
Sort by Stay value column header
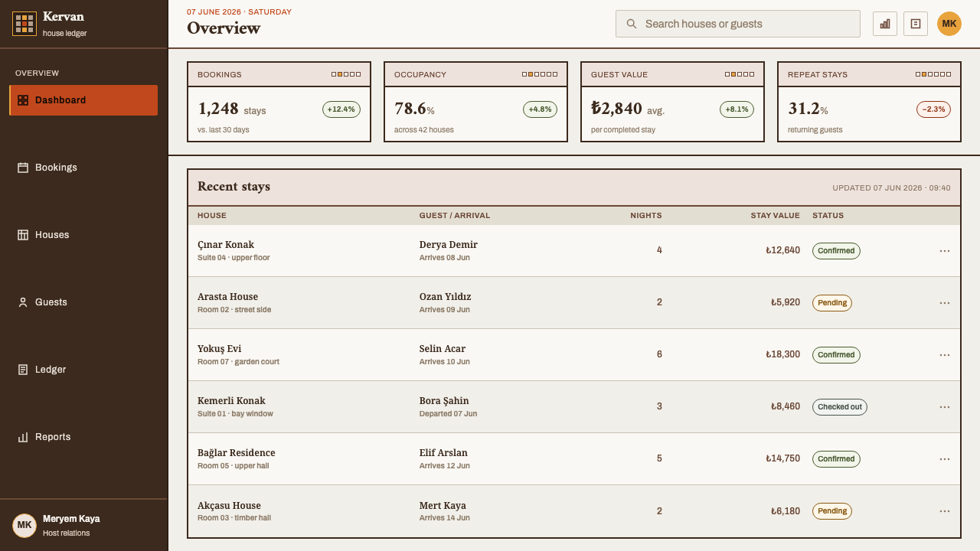775,216
